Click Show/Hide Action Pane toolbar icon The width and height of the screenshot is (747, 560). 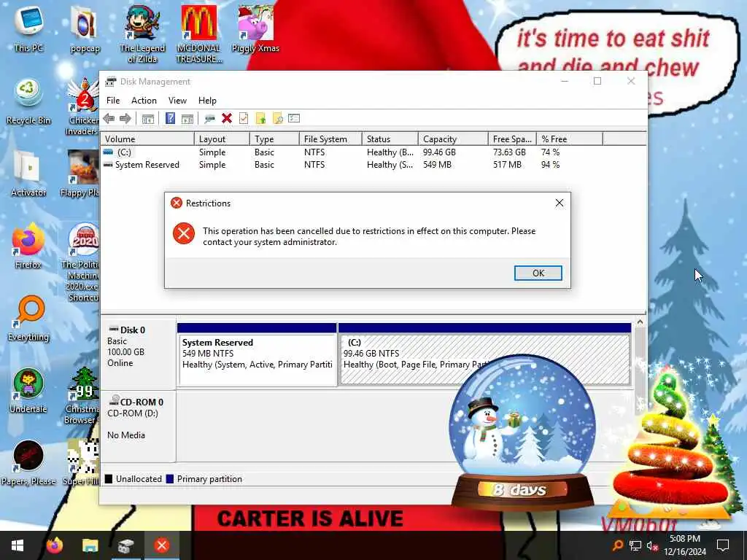point(187,119)
